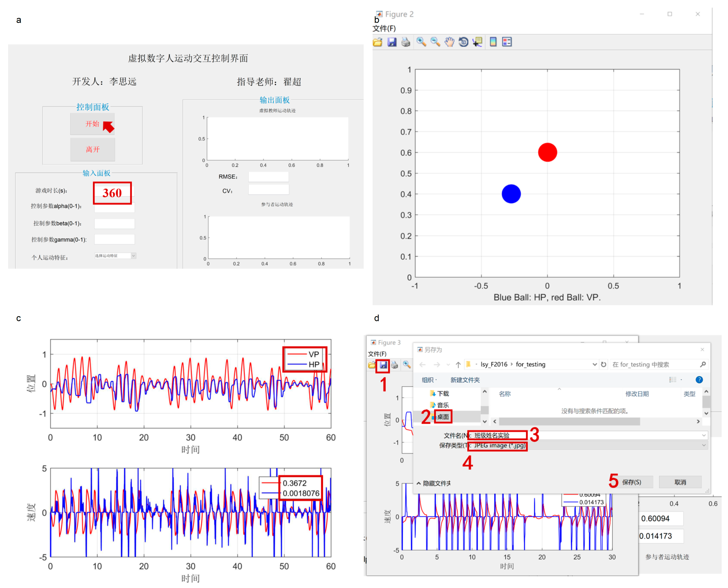
Task: Click the 离开 button in control panel
Action: click(92, 149)
